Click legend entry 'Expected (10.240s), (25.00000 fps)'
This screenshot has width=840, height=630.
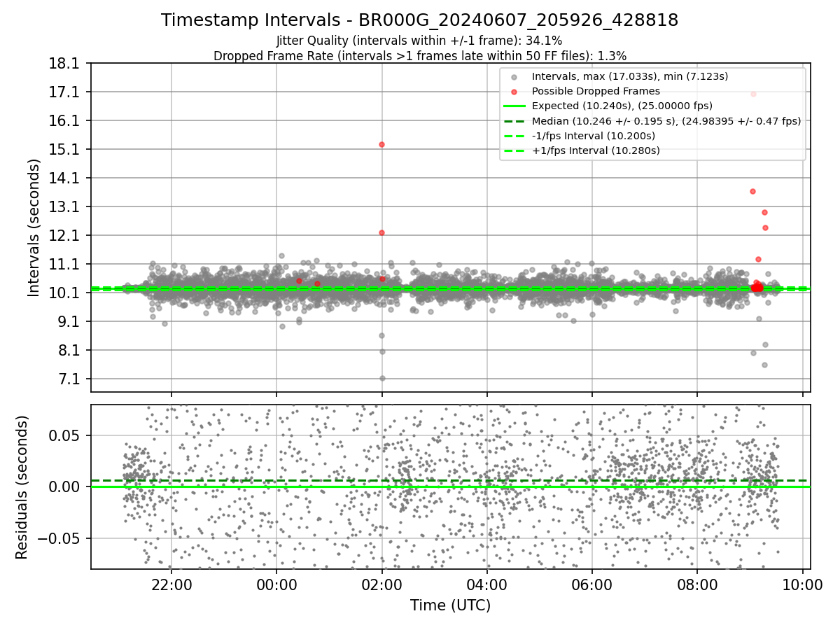[x=622, y=106]
